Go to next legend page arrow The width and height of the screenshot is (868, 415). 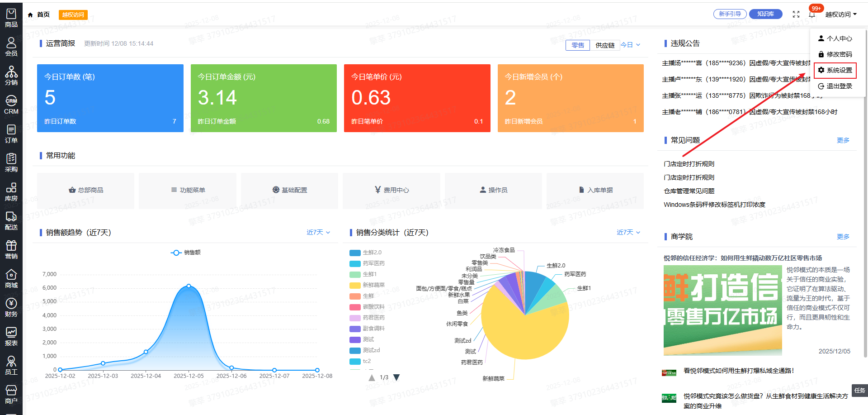[396, 377]
